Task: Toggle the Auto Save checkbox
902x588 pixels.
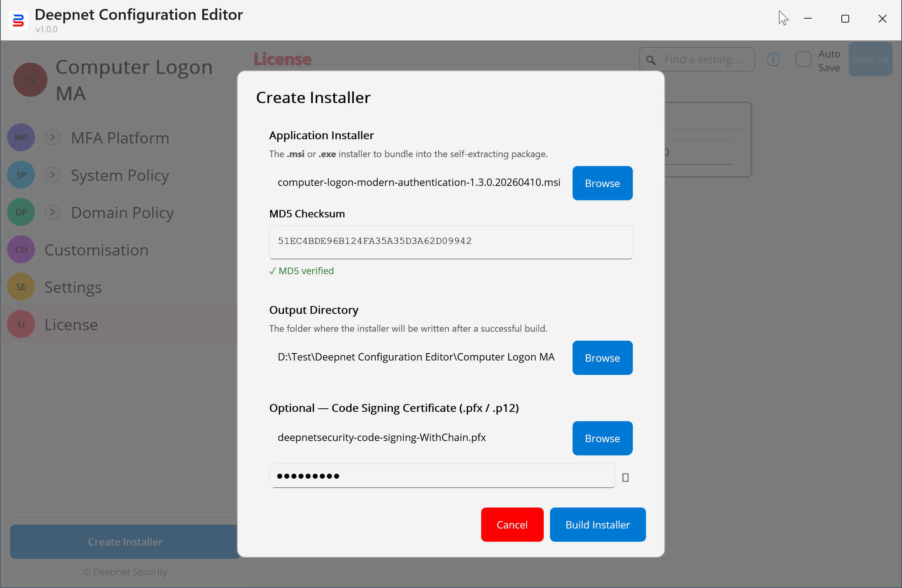Action: coord(803,59)
